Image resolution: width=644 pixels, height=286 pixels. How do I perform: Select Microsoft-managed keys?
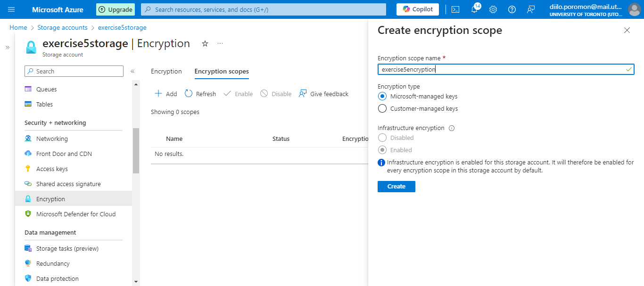pos(382,96)
